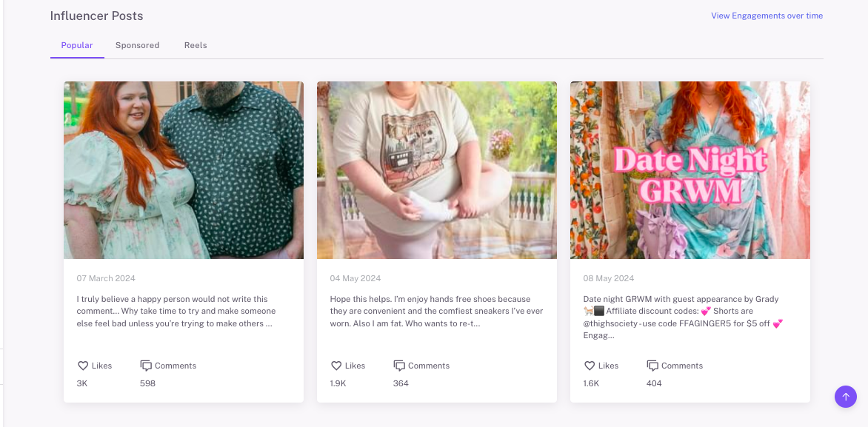
Task: Click the Influencer Posts heading
Action: (x=96, y=16)
